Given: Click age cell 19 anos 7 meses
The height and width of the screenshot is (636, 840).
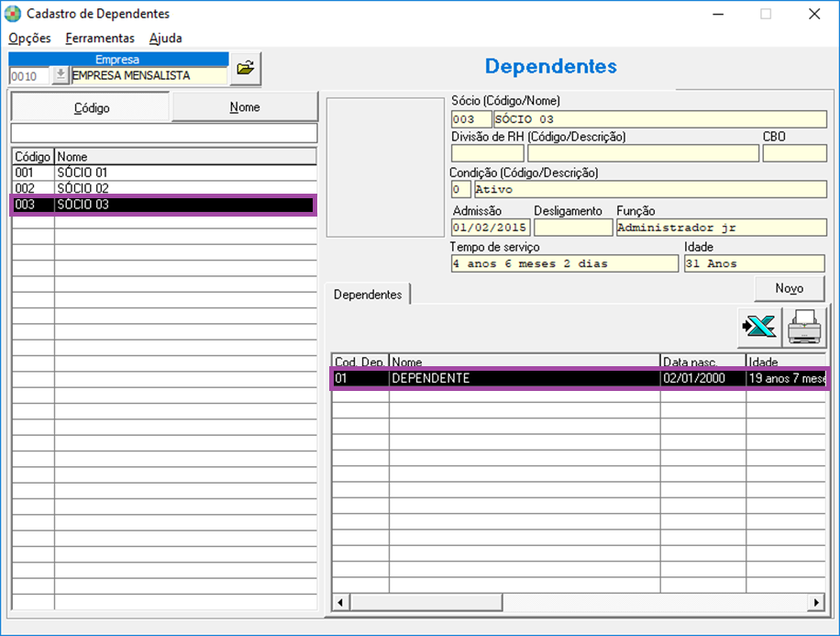Looking at the screenshot, I should (787, 379).
